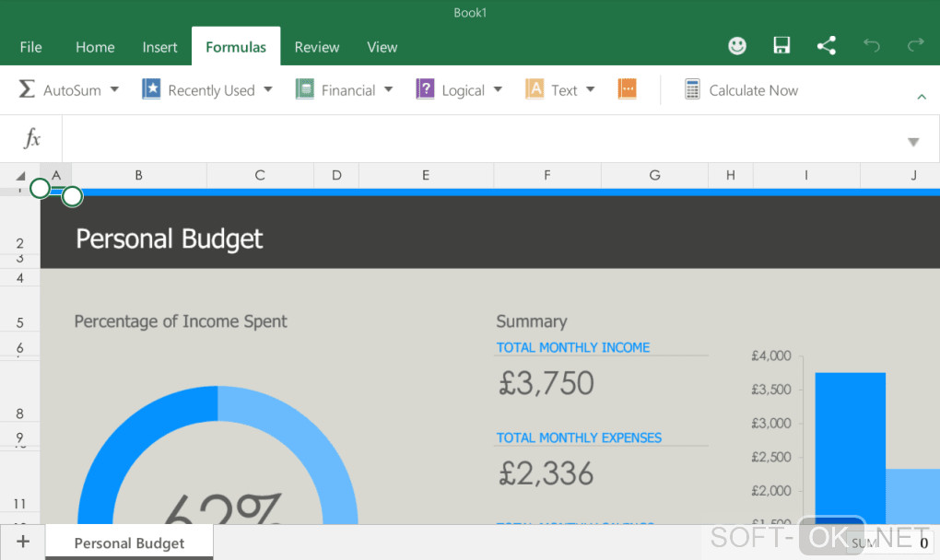
Task: Click the Logical functions question-mark icon
Action: 425,88
